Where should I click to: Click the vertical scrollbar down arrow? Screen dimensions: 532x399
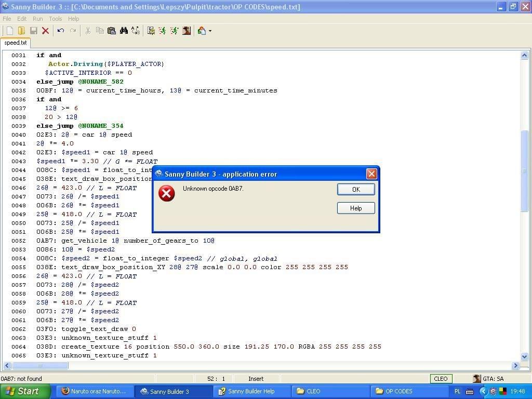tap(524, 356)
